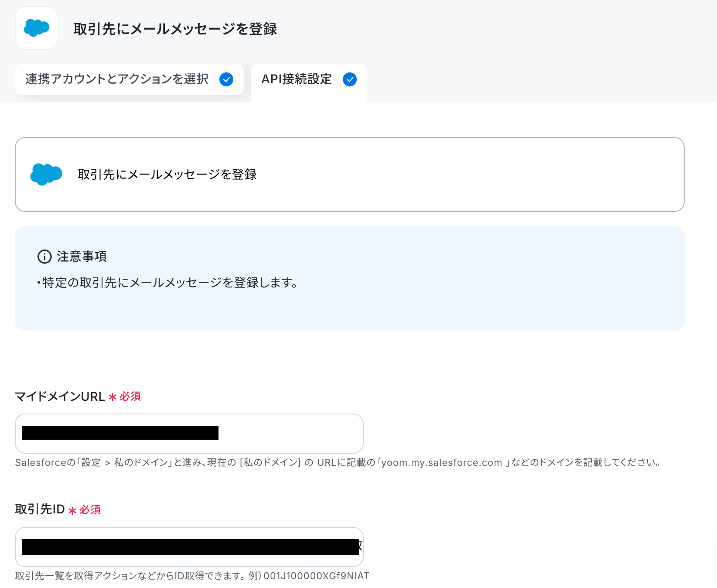Select the 取引先にメールメッセージを登録 action card
Screen dimensions: 717x588
pos(350,174)
